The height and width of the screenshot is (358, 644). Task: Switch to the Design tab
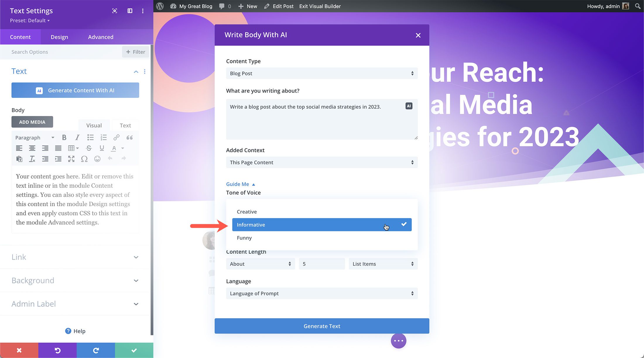pos(59,37)
